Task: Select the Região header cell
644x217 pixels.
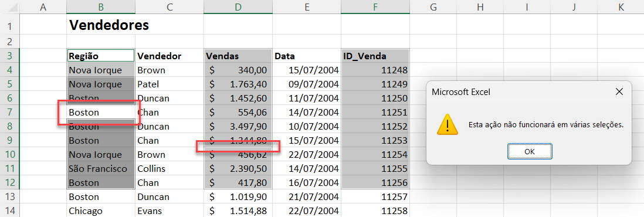Action: 101,56
